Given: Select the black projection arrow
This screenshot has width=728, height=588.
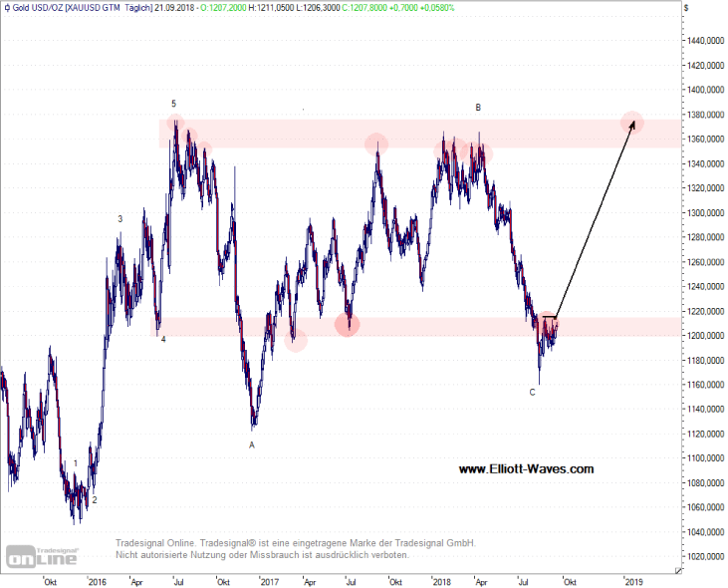Looking at the screenshot, I should pos(593,219).
